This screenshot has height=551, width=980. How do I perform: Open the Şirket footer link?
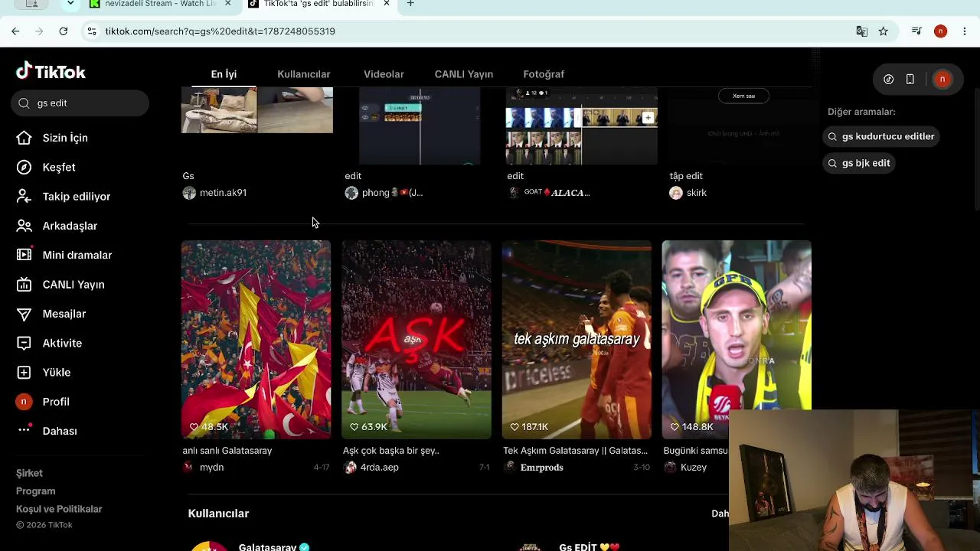point(29,473)
